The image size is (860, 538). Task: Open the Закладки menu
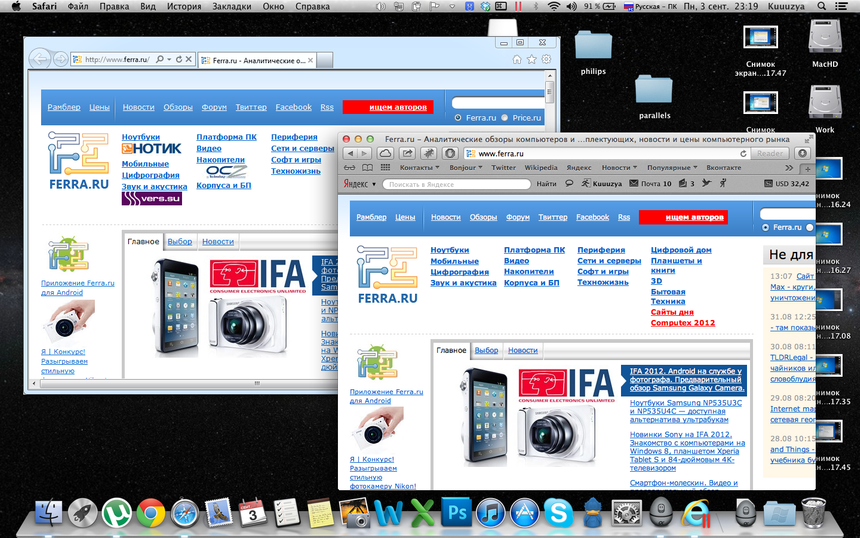(x=231, y=7)
